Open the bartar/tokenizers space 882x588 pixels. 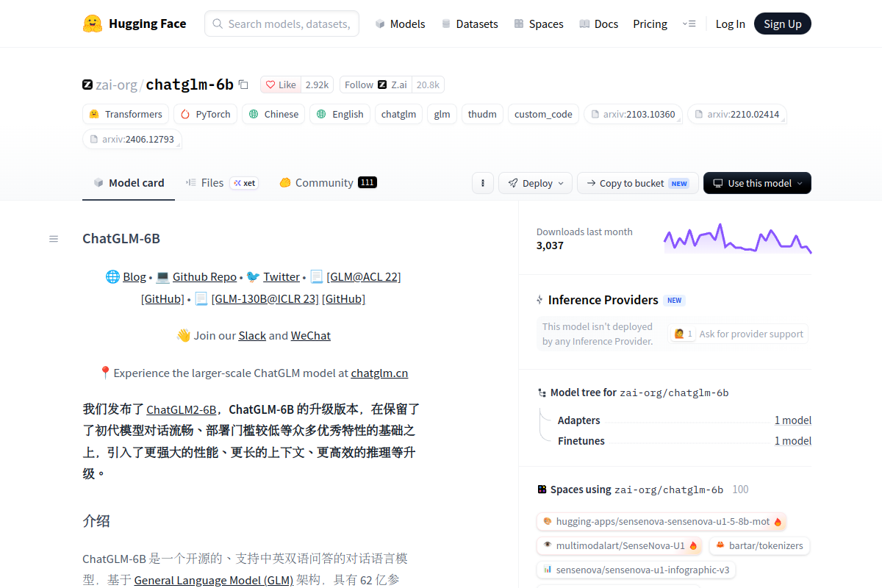click(x=759, y=545)
